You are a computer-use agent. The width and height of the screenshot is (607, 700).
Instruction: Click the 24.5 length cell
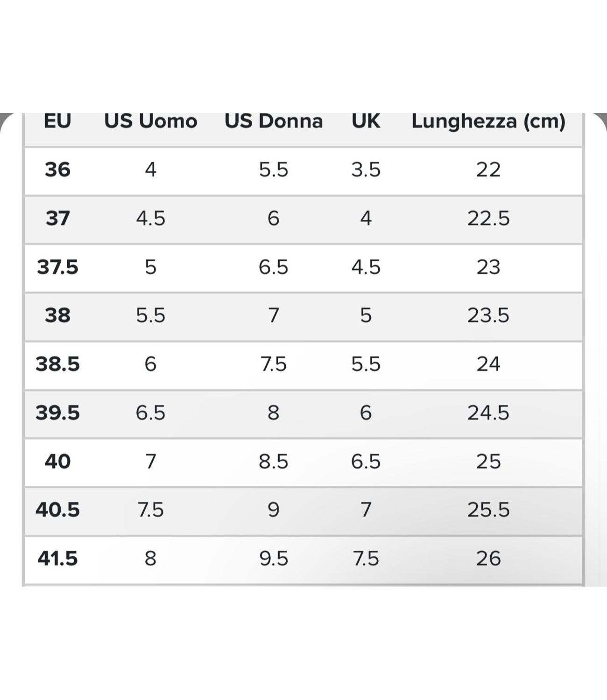[488, 413]
